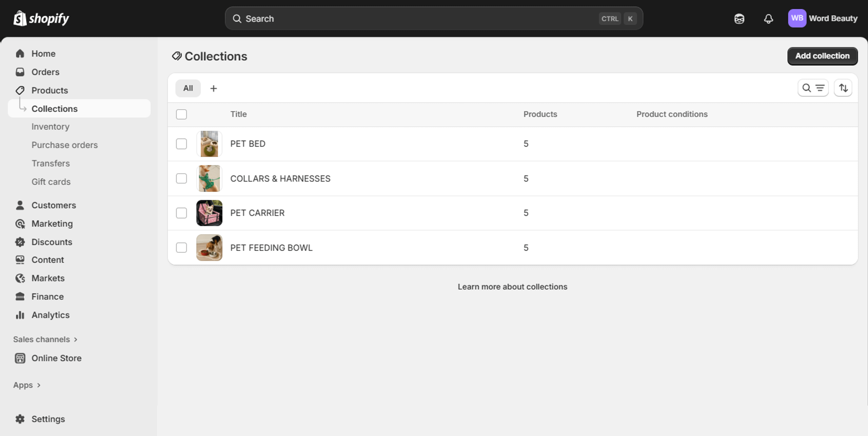
Task: Click the Content image icon
Action: [x=20, y=260]
